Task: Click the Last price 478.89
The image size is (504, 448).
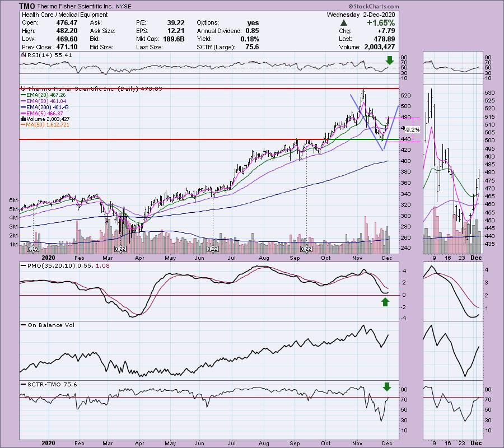Action: point(385,39)
